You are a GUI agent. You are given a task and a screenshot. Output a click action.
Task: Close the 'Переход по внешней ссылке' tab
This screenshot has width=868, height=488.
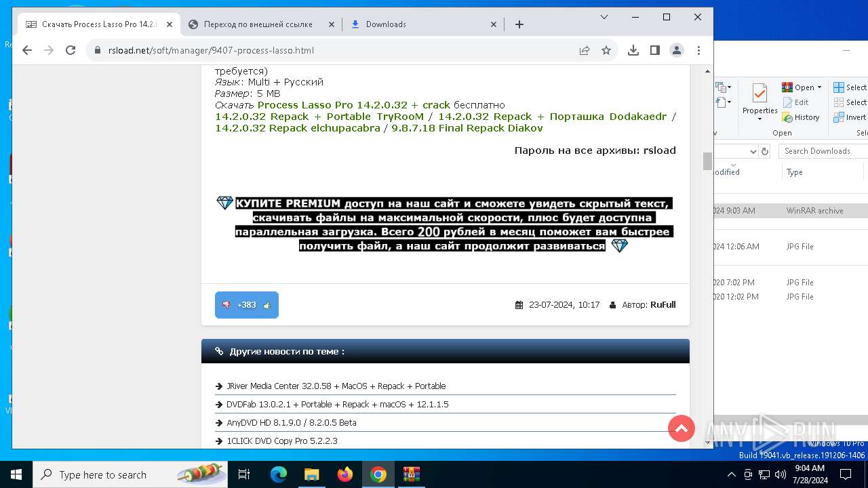click(x=332, y=24)
